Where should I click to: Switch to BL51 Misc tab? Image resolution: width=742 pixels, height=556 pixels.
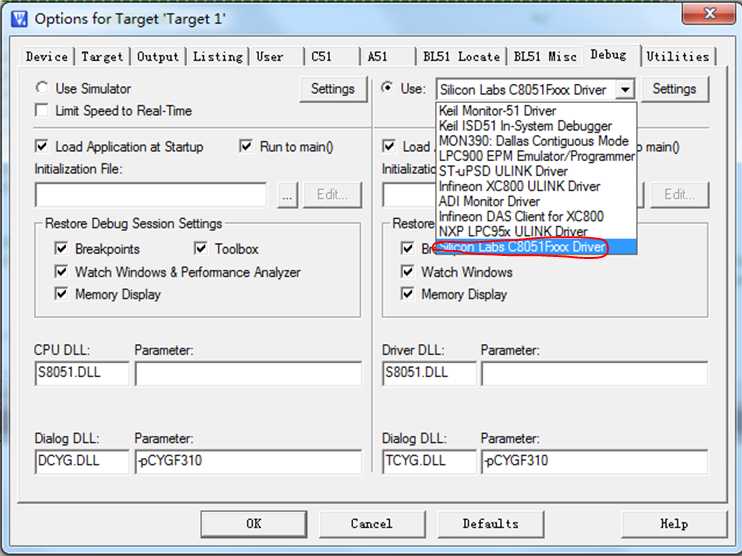(545, 57)
